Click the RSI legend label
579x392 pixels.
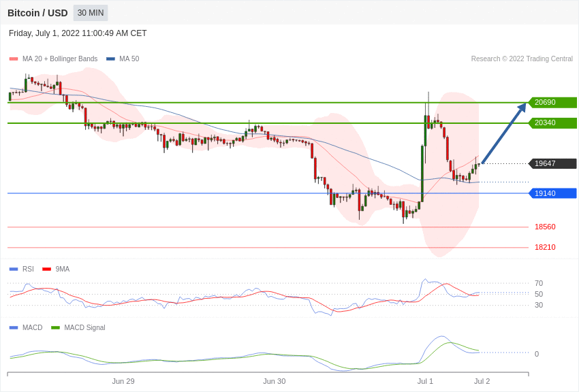pyautogui.click(x=28, y=269)
